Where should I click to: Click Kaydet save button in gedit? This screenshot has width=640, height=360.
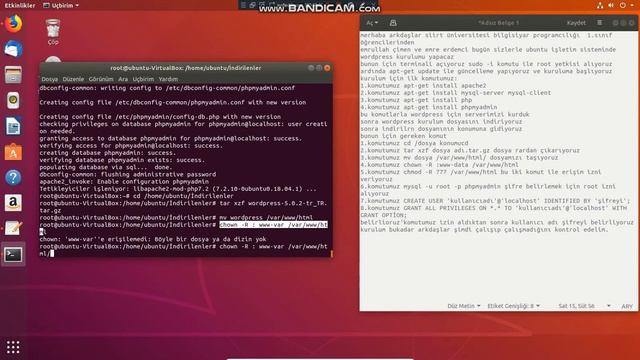(x=576, y=23)
